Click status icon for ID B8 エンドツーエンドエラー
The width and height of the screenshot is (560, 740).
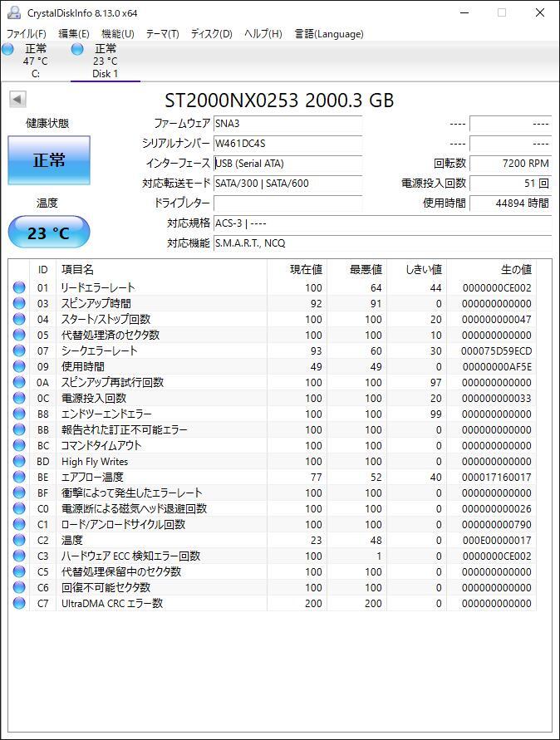coord(19,414)
